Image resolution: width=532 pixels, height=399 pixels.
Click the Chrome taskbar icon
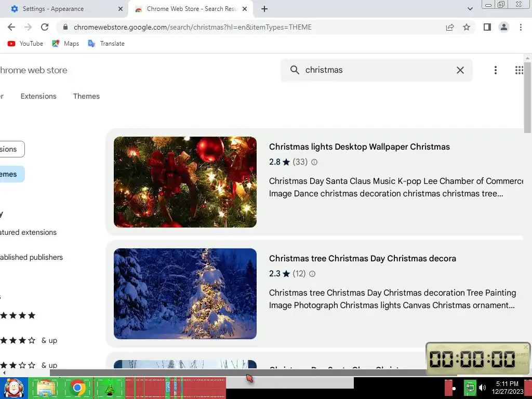tap(77, 388)
